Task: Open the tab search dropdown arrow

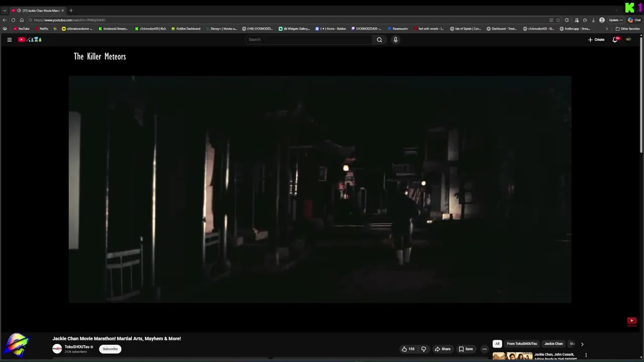Action: (x=5, y=11)
